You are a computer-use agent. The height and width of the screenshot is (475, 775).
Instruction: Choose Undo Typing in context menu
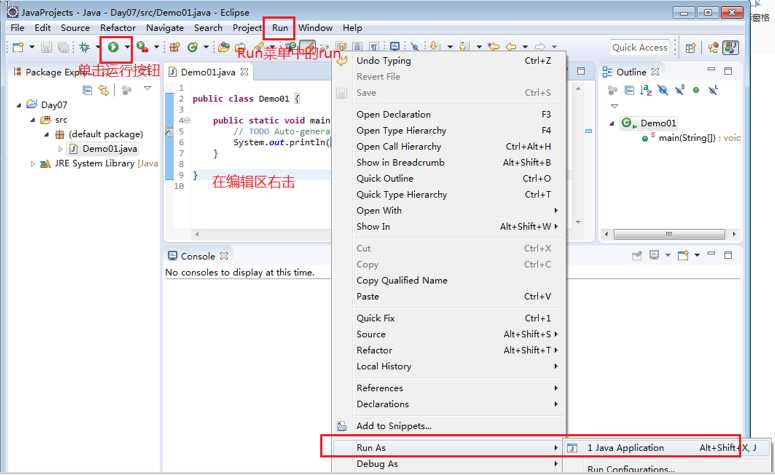click(x=448, y=61)
